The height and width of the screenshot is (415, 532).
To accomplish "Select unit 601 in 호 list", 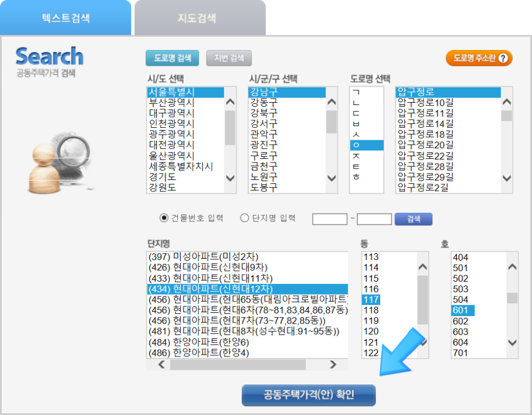I will tap(463, 311).
